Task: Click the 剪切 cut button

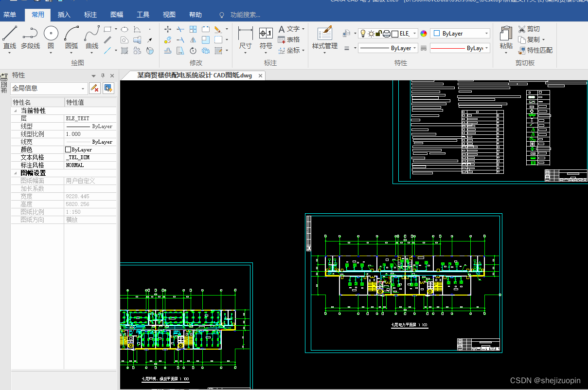Action: pyautogui.click(x=529, y=29)
